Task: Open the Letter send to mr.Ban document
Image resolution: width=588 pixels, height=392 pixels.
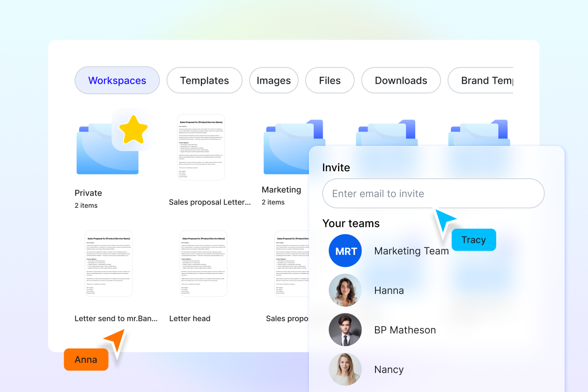Action: [x=109, y=263]
